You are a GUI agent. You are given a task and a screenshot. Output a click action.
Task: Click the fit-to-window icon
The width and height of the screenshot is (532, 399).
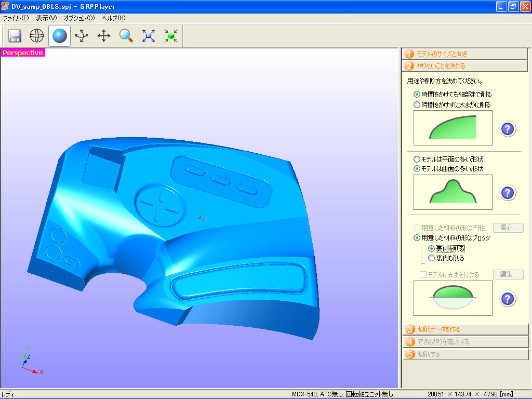coord(149,35)
